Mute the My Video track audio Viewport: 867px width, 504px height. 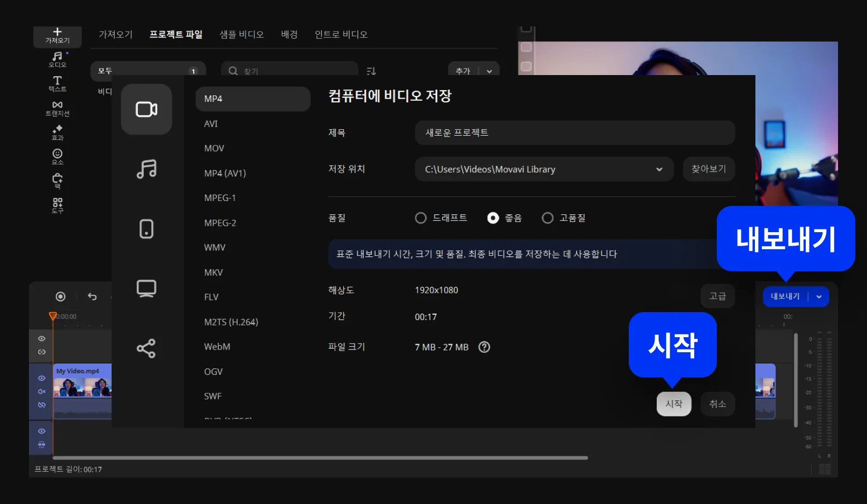pos(41,391)
